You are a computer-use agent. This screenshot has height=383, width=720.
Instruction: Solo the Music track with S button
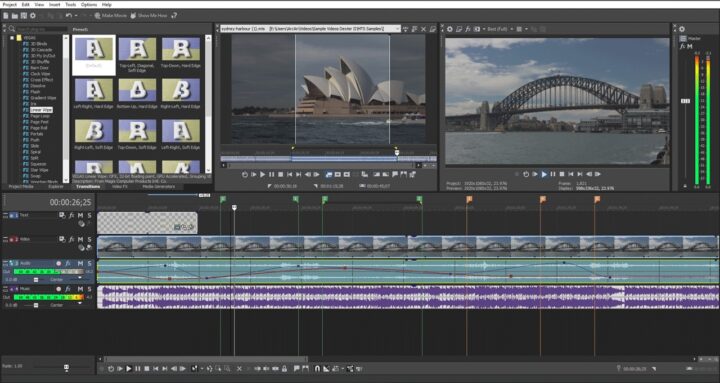pos(89,289)
